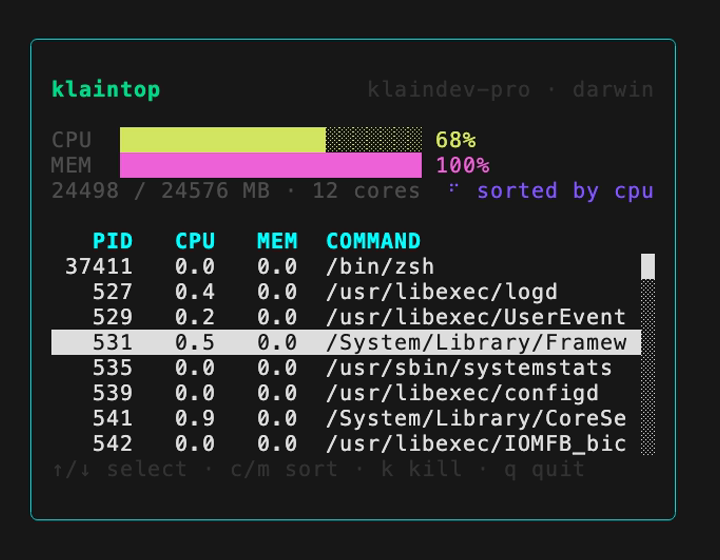Select the /usr/libexec/configd row
The height and width of the screenshot is (560, 720).
click(x=346, y=392)
